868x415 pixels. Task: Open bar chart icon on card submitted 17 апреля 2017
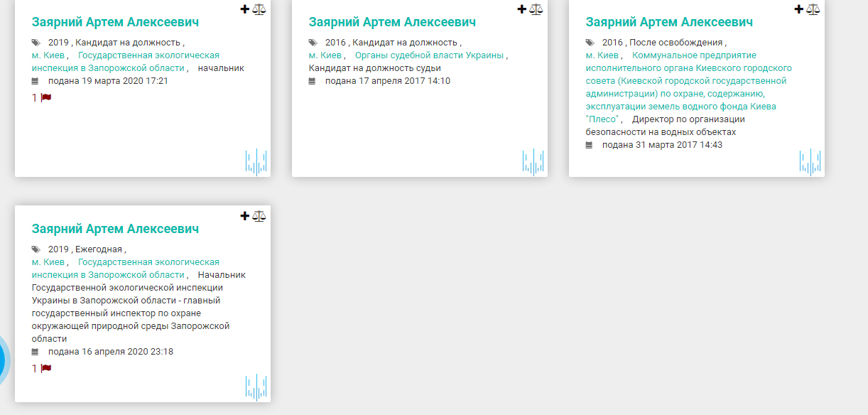click(533, 162)
